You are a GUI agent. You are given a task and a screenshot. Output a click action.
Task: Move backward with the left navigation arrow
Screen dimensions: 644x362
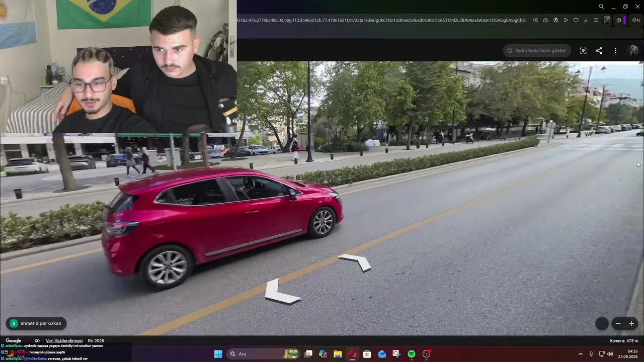coord(281,292)
